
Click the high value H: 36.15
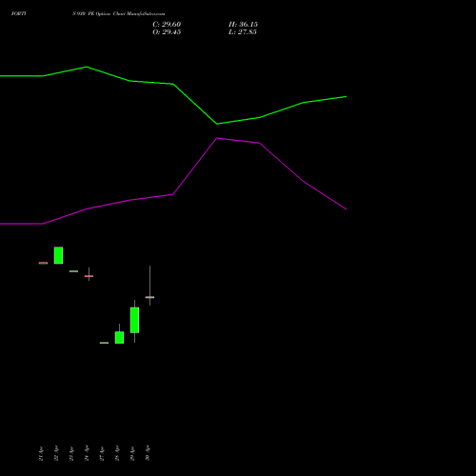pos(243,25)
